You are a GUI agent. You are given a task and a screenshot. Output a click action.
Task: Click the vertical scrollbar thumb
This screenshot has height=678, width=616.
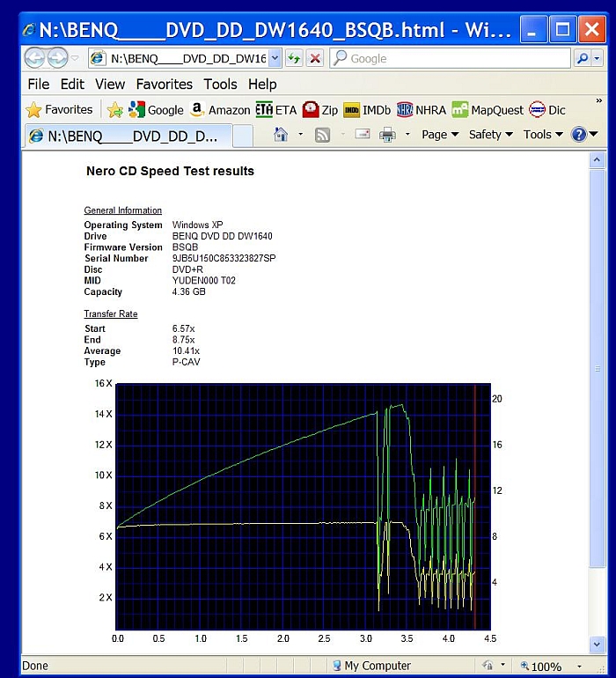click(x=597, y=368)
